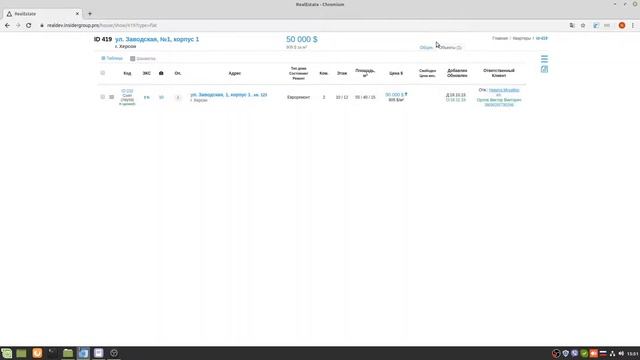Open the Объекты (1) tab
The image size is (640, 360).
450,48
